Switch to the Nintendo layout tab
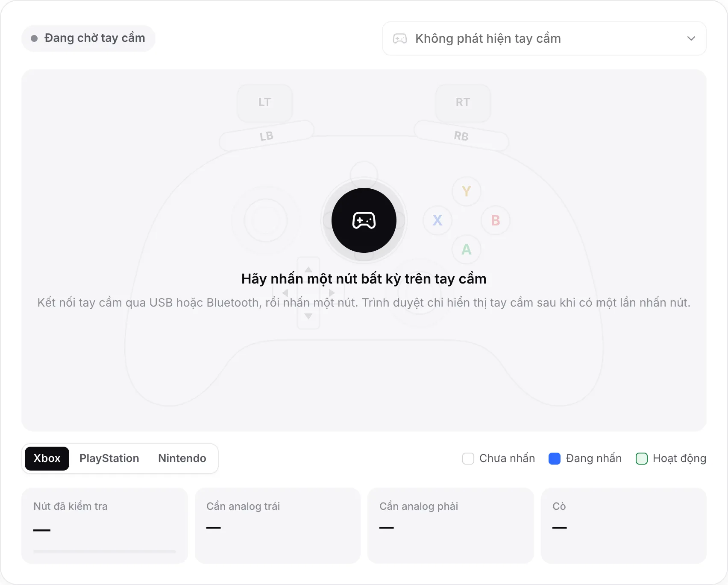728x585 pixels. point(182,459)
